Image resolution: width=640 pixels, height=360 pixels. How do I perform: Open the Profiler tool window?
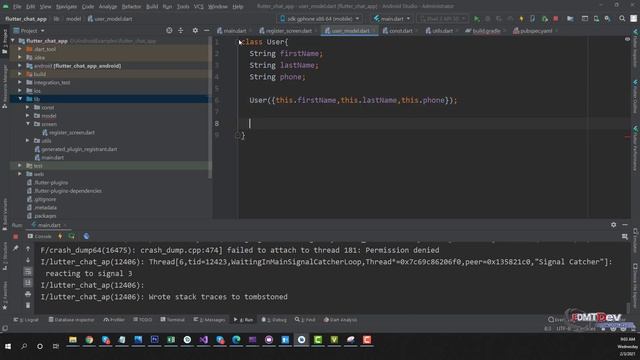coord(114,320)
